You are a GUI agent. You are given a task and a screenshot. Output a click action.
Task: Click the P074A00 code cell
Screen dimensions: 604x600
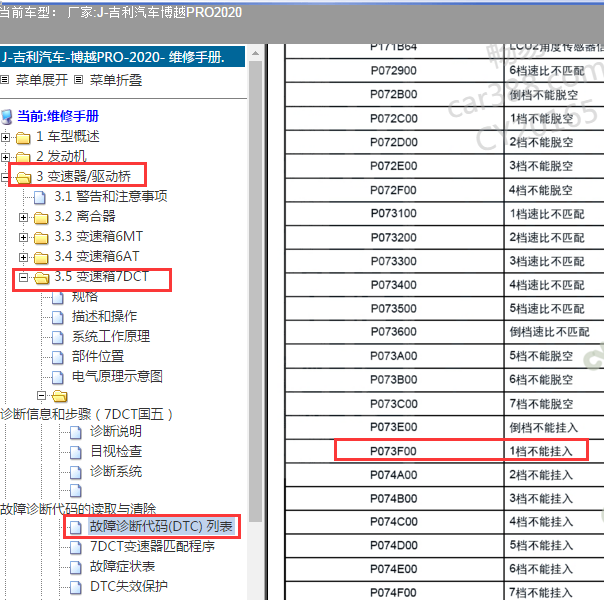394,475
